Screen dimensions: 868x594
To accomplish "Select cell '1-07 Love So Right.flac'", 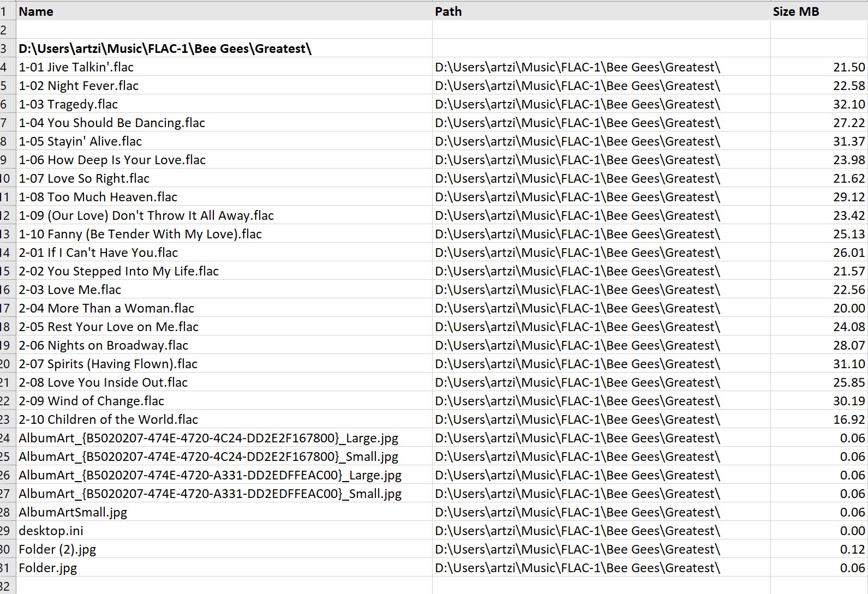I will (x=224, y=178).
